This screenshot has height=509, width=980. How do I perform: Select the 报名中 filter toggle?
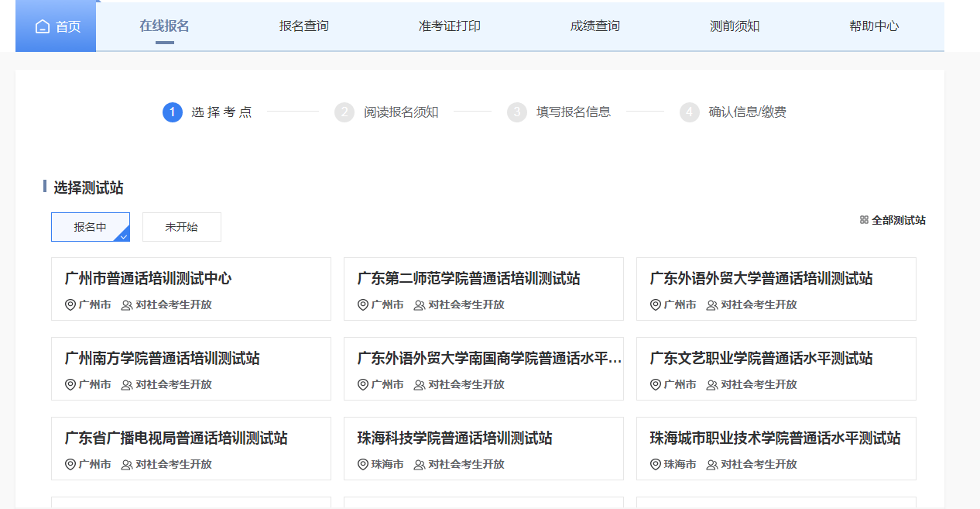[x=91, y=227]
